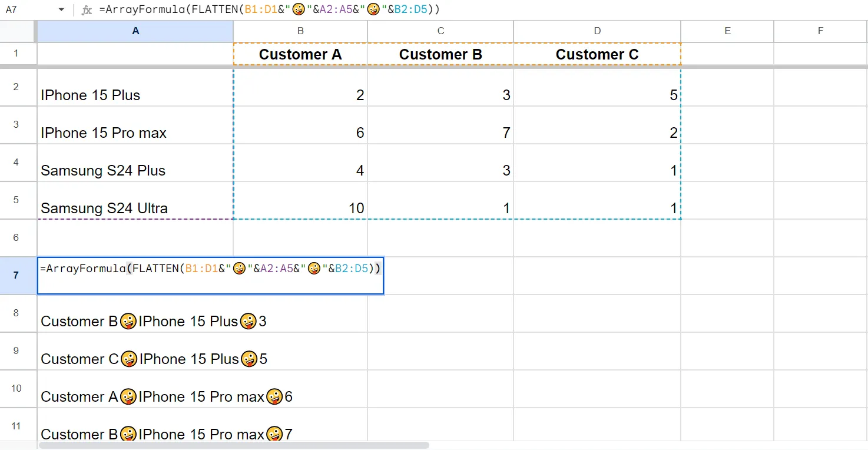Select row 6 header
This screenshot has width=868, height=450.
[16, 238]
